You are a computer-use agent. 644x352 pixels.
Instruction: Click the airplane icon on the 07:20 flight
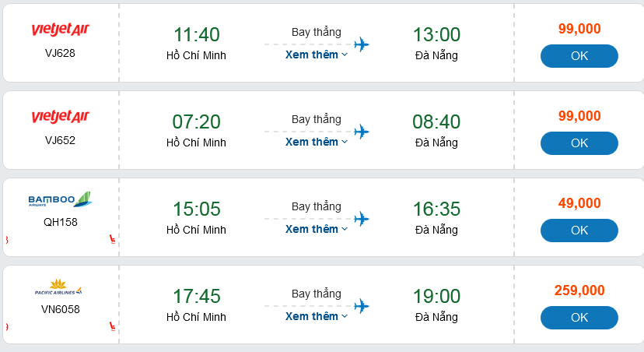pyautogui.click(x=361, y=132)
